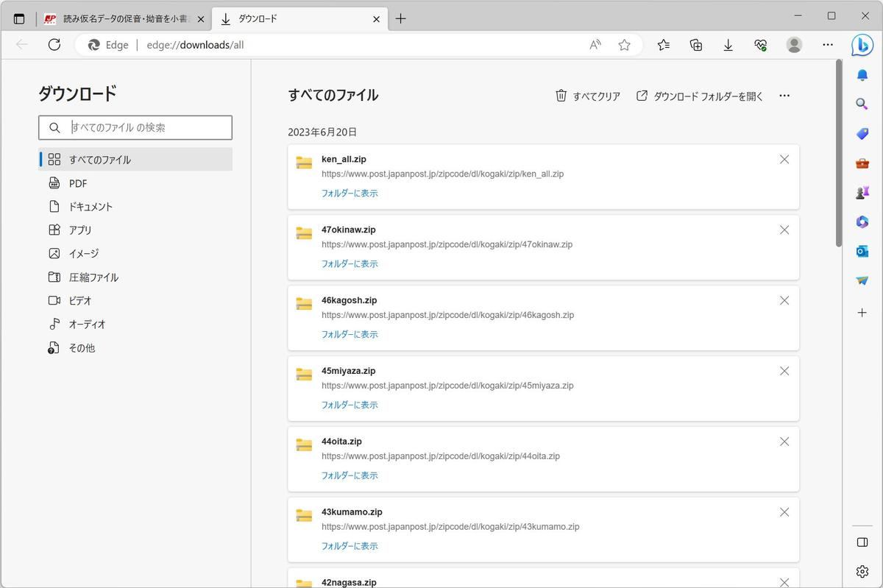Filter downloads by 圧縮ファイル
Image resolution: width=883 pixels, height=588 pixels.
click(x=135, y=277)
